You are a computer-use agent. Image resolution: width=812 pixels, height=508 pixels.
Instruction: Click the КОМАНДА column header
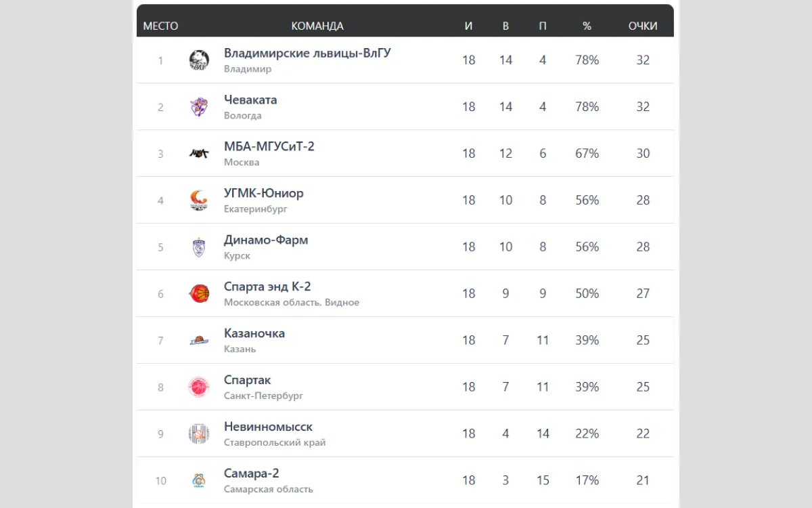coord(317,26)
